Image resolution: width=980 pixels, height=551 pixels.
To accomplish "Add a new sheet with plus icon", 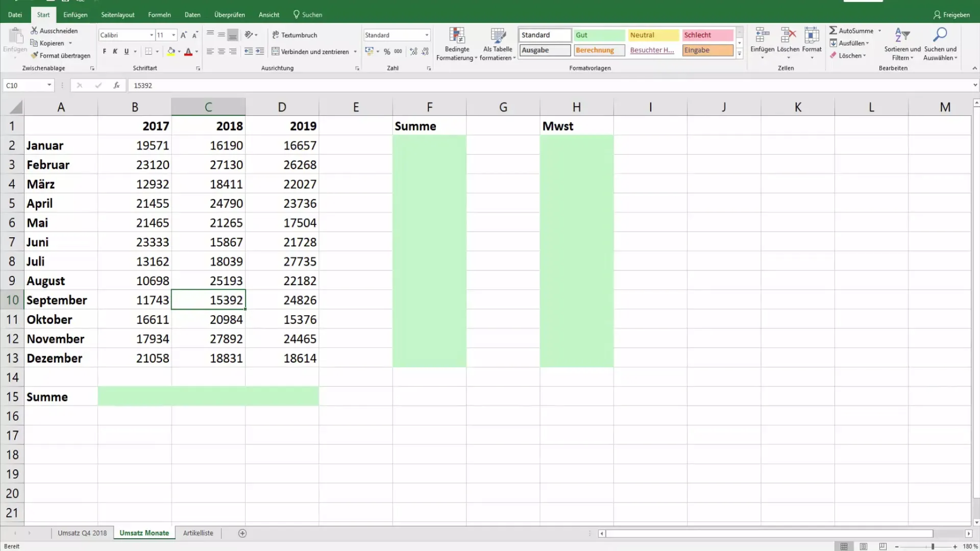I will click(x=242, y=533).
